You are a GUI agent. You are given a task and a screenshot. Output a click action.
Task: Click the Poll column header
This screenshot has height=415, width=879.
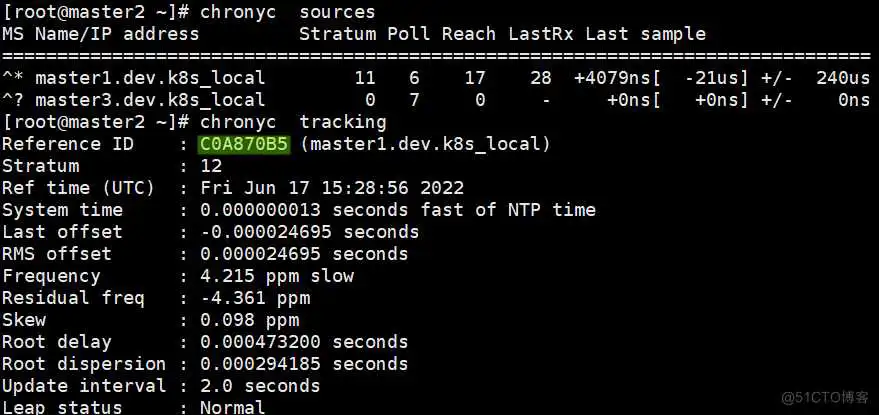tap(409, 34)
